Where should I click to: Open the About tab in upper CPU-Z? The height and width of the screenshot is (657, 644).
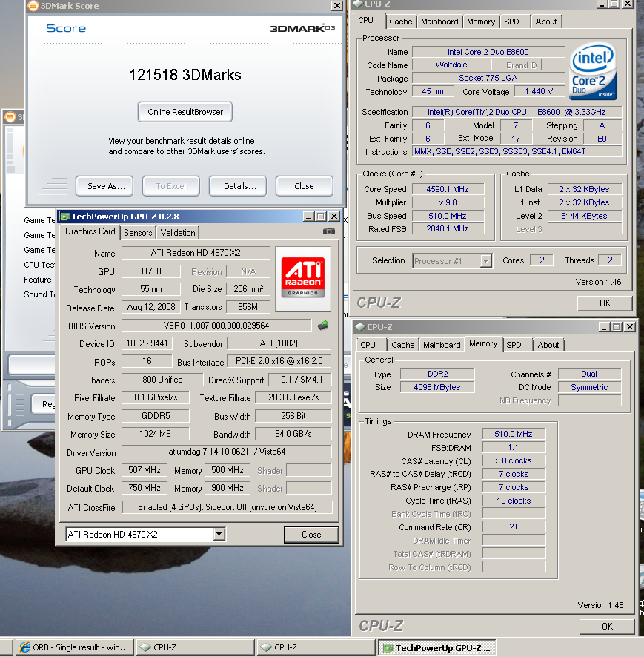click(x=546, y=22)
